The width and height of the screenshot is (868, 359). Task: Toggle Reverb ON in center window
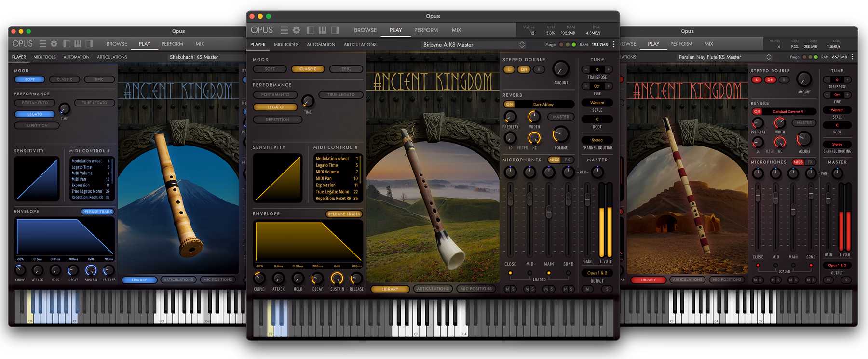pos(509,104)
